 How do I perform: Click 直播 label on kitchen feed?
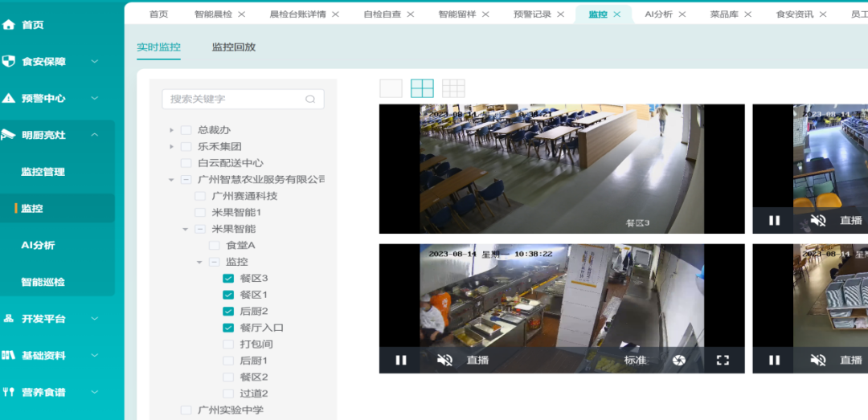tap(477, 361)
